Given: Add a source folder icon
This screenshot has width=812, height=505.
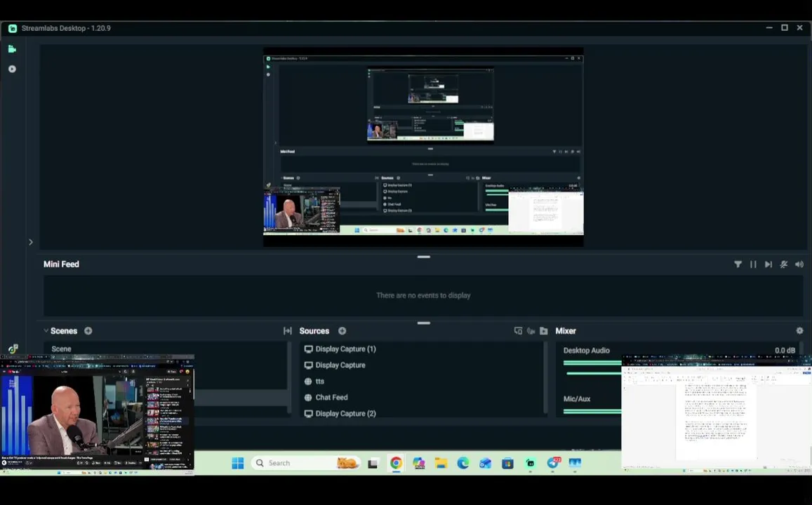Looking at the screenshot, I should click(x=544, y=330).
